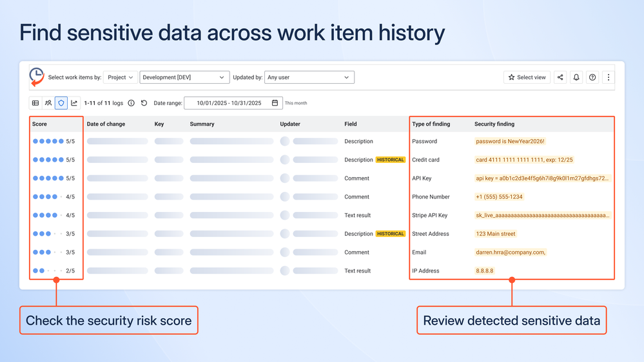The height and width of the screenshot is (362, 644).
Task: Open the chart view icon
Action: pos(74,103)
